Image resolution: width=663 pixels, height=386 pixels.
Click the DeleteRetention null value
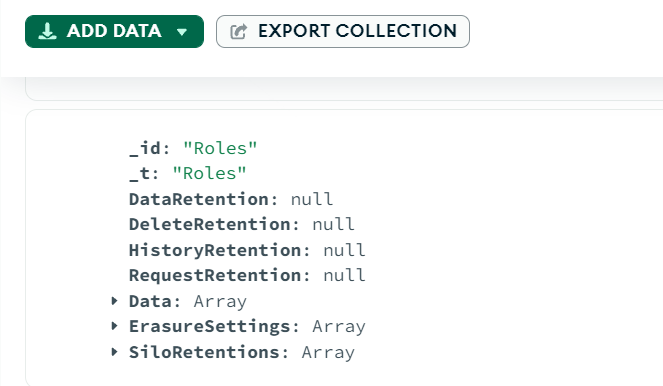tap(333, 224)
